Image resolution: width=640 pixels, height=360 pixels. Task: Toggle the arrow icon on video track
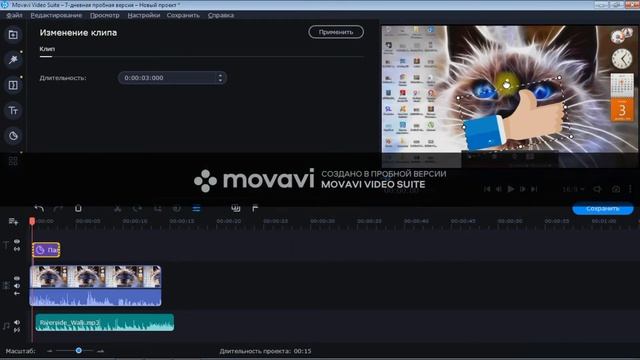coord(17,293)
